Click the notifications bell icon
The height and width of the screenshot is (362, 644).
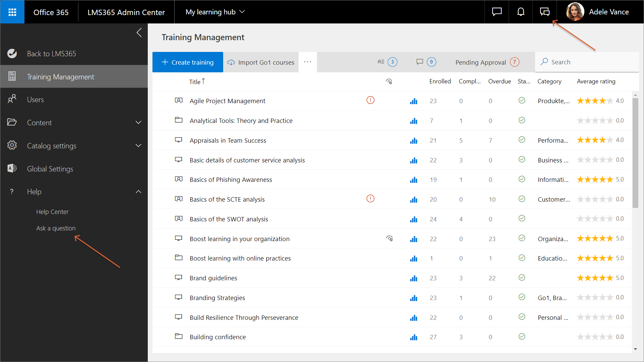point(521,12)
